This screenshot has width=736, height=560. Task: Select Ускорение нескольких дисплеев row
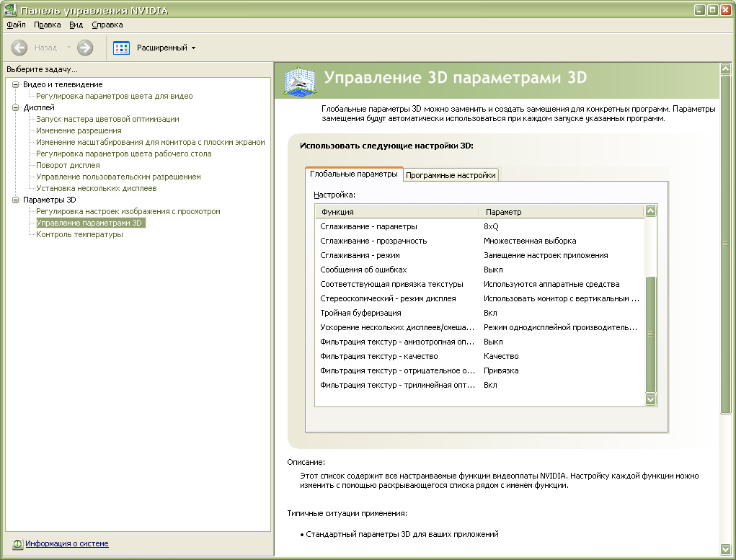coord(479,327)
